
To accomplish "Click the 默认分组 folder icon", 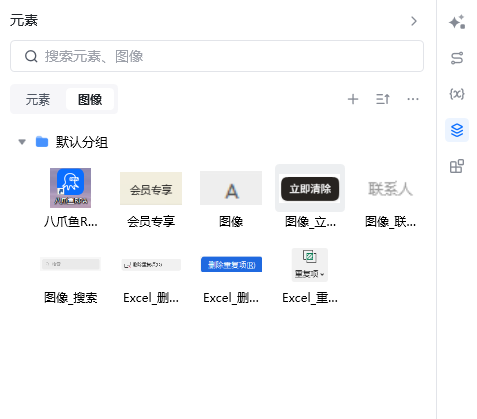I will 42,142.
